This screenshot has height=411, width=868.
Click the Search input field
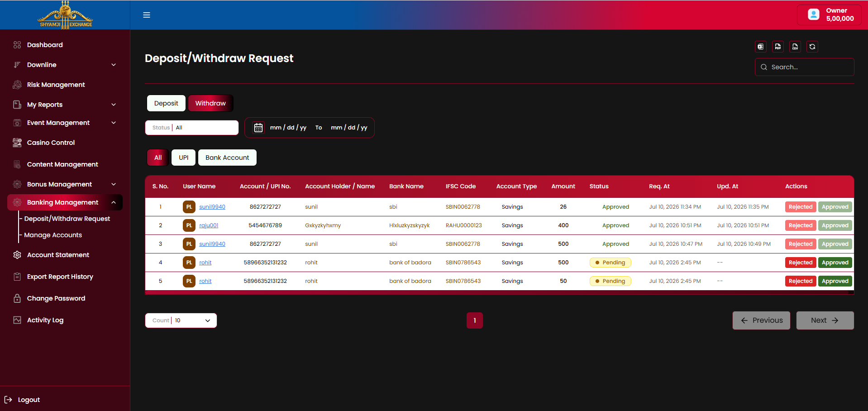805,67
